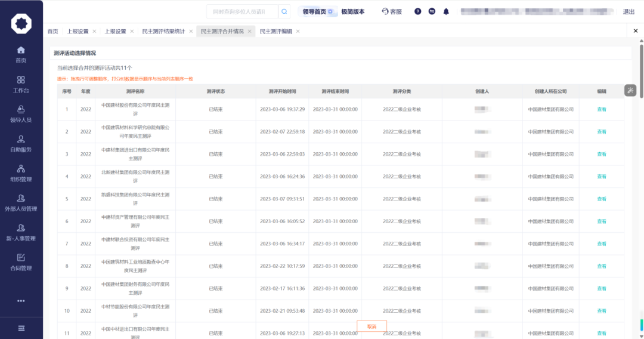Select 组织管理 in the left navigation
Viewport: 644px width, 339px height.
[x=21, y=173]
